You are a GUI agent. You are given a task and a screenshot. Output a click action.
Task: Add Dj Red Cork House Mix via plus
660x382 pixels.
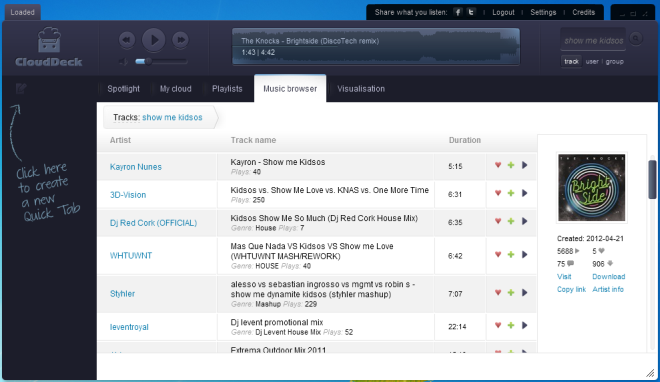(x=511, y=221)
